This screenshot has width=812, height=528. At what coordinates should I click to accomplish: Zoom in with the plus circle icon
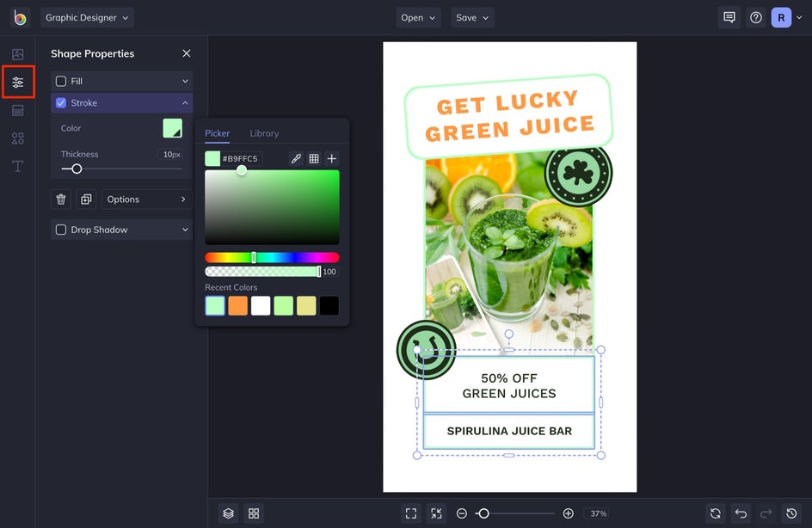[x=568, y=513]
